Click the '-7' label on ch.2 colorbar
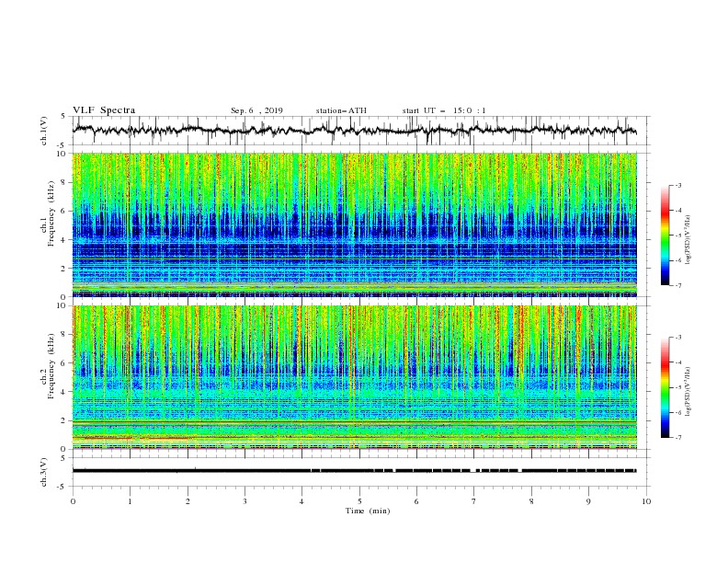 pyautogui.click(x=678, y=438)
